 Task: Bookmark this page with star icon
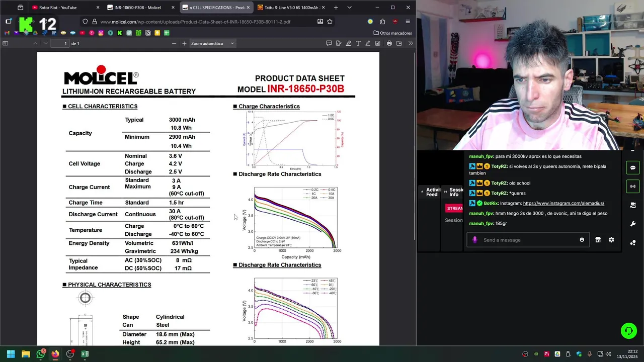point(330,22)
